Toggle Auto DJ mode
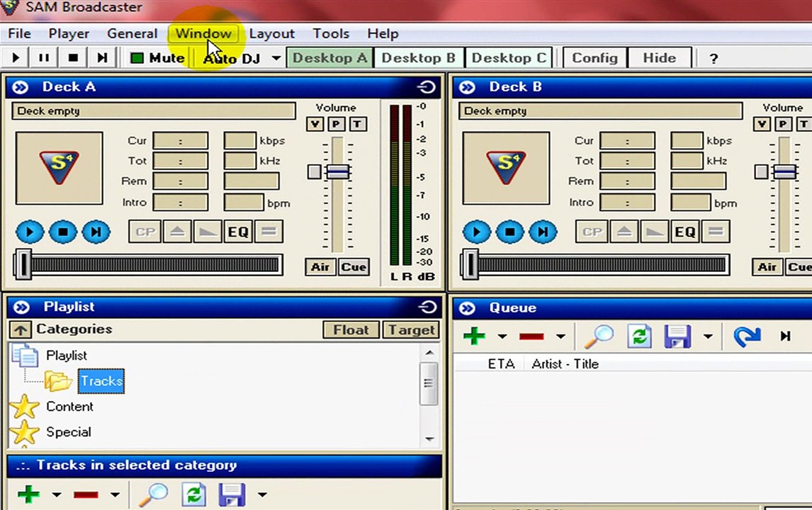Viewport: 812px width, 510px height. pos(232,59)
